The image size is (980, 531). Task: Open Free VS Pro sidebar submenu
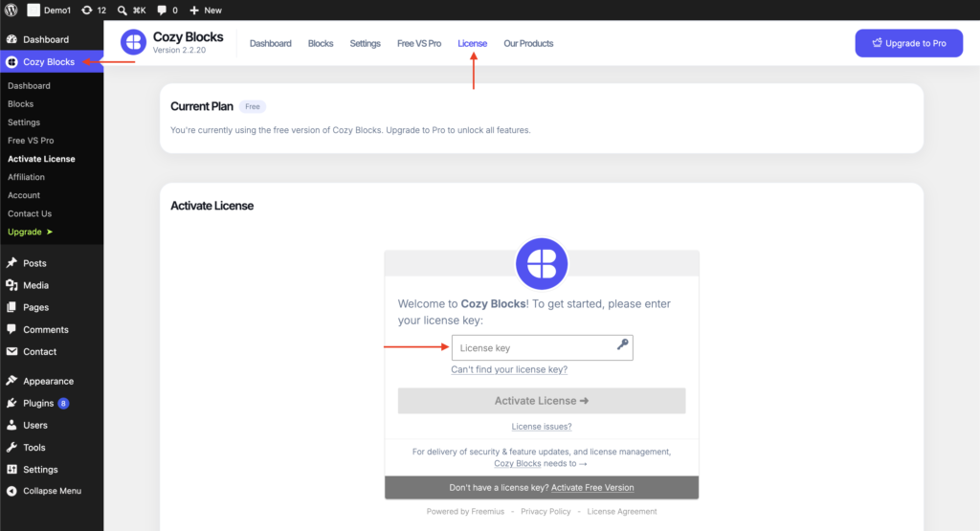tap(31, 141)
